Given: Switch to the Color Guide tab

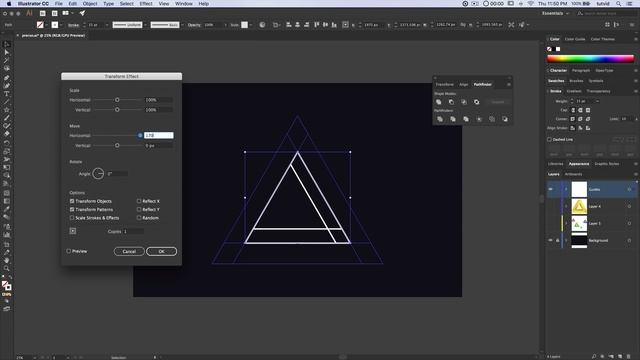Looking at the screenshot, I should point(575,39).
